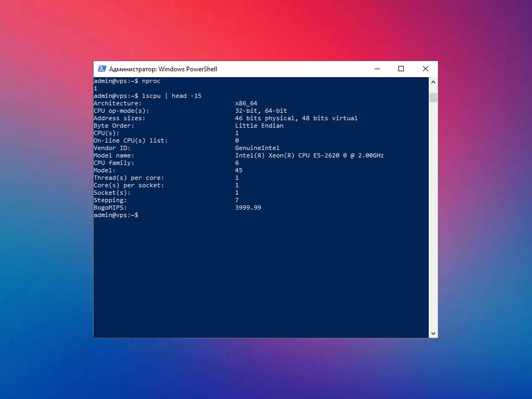
Task: Click the vertical scrollbar thumb
Action: tap(433, 97)
